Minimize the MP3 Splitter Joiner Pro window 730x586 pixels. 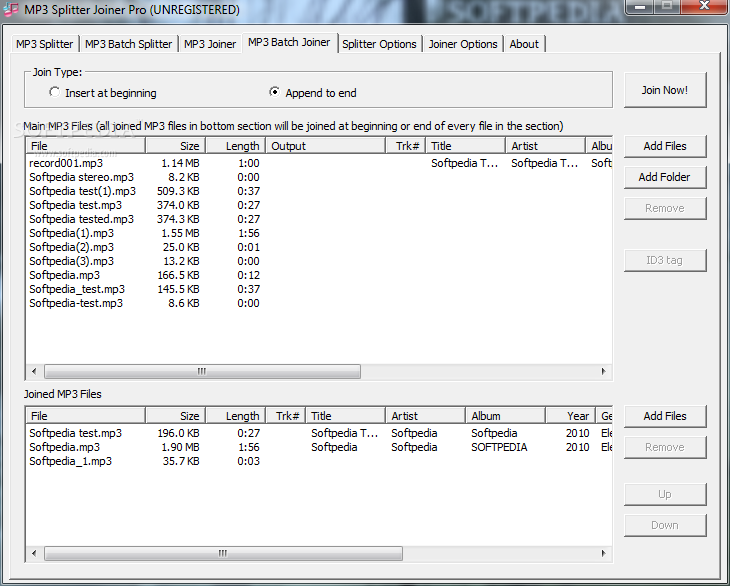click(x=640, y=7)
